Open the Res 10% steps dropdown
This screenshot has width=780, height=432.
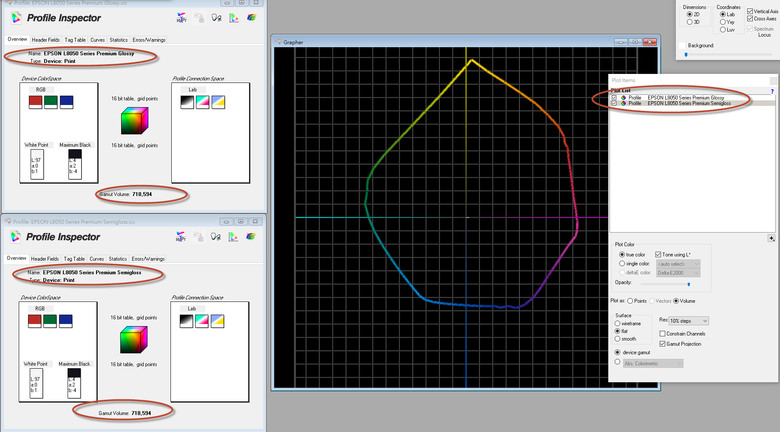tap(688, 321)
